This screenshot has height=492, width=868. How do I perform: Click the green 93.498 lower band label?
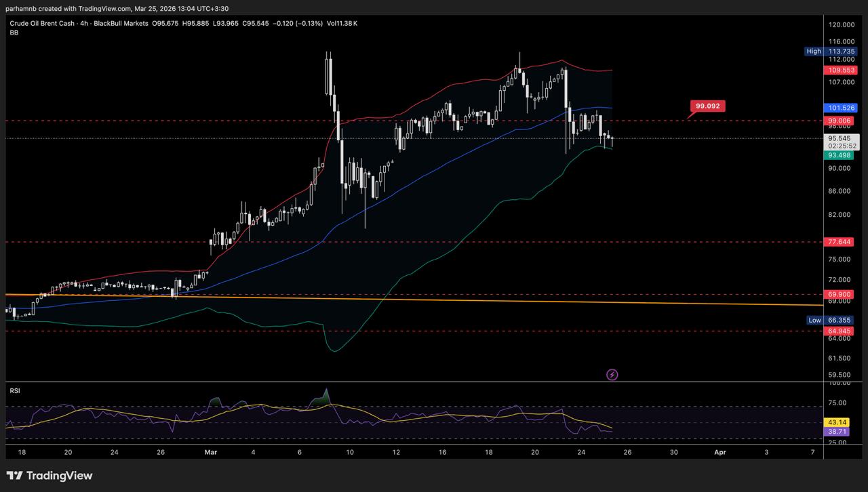point(840,155)
